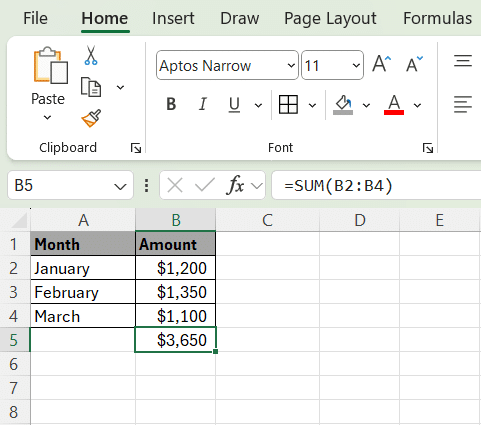Open the Aptos Narrow font dropdown
481x425 pixels.
pos(291,65)
